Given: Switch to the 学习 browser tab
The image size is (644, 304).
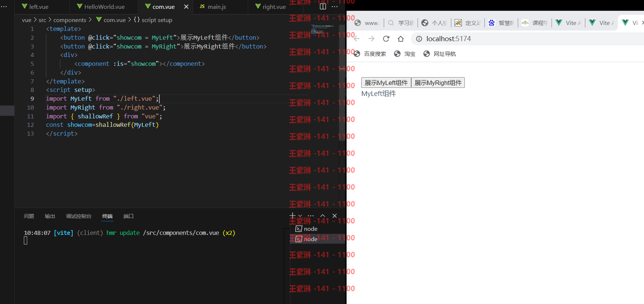Looking at the screenshot, I should (x=401, y=23).
